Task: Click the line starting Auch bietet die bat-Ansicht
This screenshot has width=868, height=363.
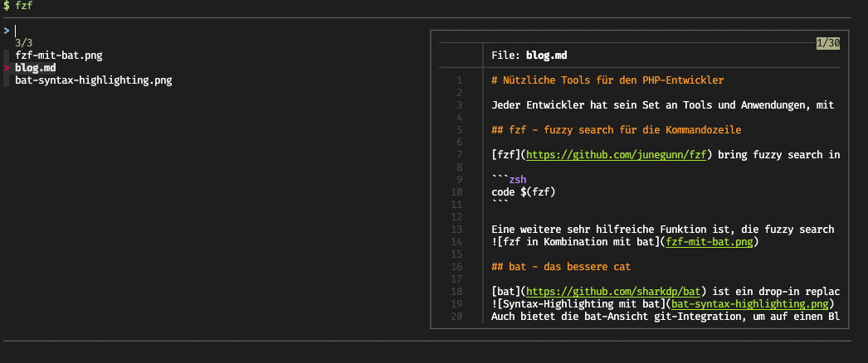Action: [x=666, y=317]
